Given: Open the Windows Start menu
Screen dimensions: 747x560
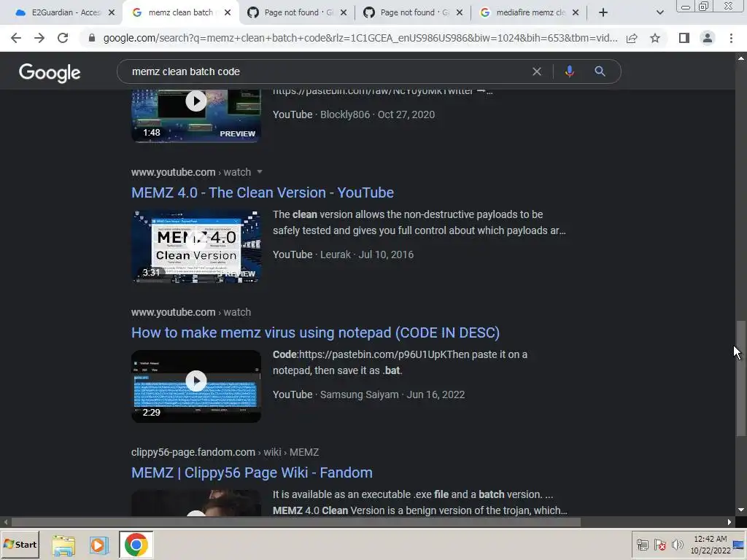Looking at the screenshot, I should tap(20, 544).
